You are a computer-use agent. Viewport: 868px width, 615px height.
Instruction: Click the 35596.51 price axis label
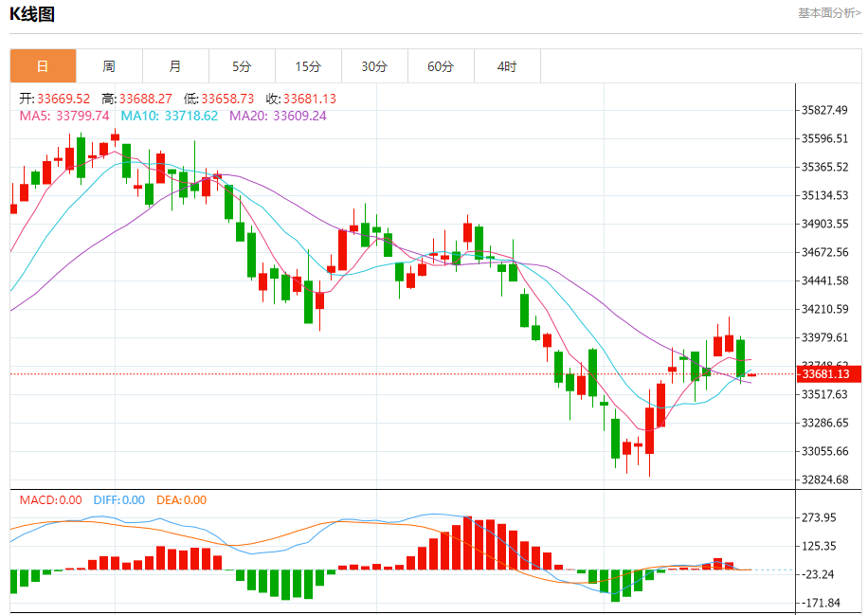click(824, 138)
